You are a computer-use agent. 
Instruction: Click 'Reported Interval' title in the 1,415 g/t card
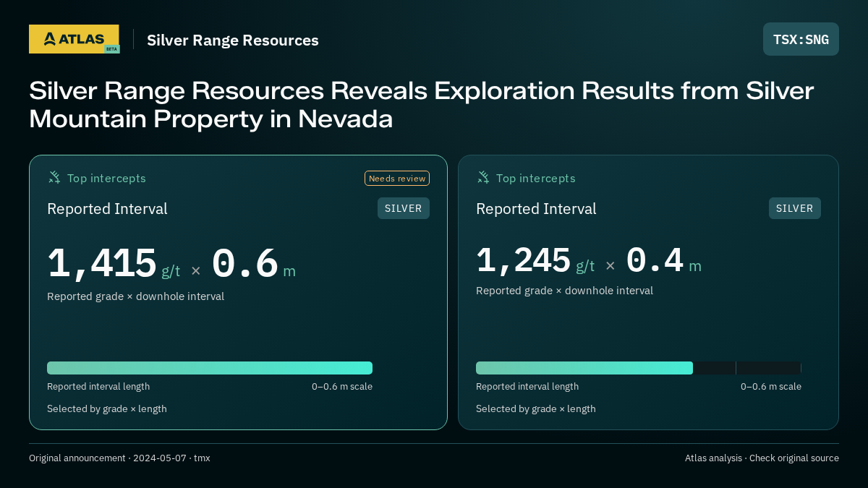[107, 209]
